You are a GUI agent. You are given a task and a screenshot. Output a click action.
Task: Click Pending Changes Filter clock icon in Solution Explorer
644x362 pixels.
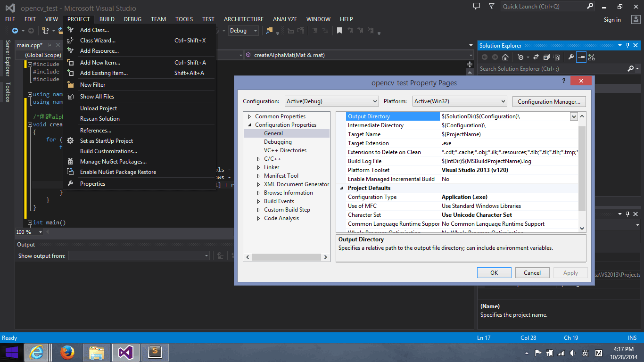tap(520, 57)
